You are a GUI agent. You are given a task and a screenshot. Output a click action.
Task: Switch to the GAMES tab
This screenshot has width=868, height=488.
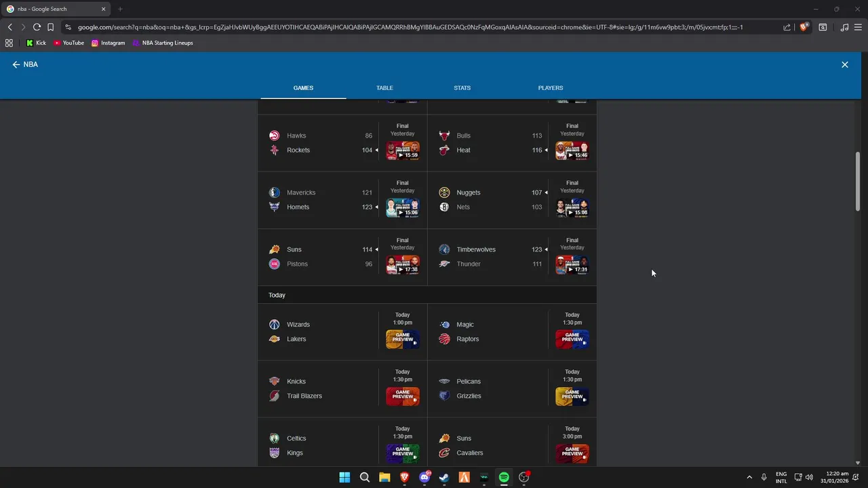303,87
